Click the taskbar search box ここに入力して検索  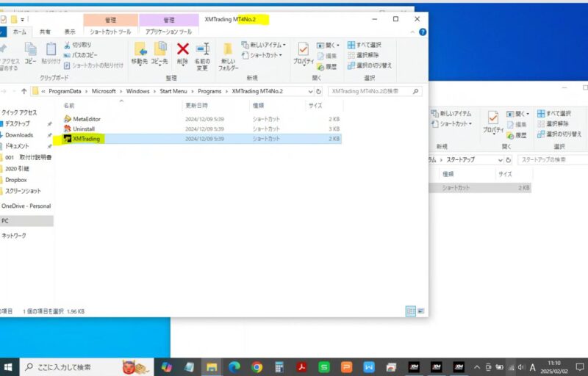86,367
